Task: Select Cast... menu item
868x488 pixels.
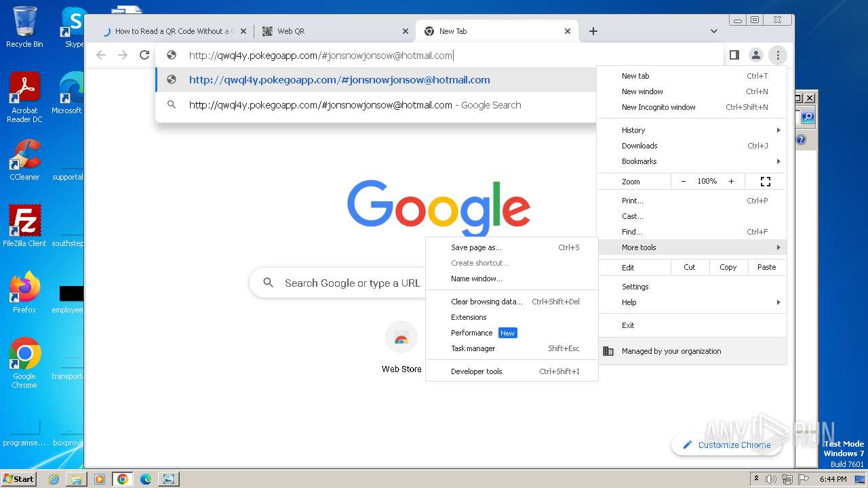Action: [692, 216]
